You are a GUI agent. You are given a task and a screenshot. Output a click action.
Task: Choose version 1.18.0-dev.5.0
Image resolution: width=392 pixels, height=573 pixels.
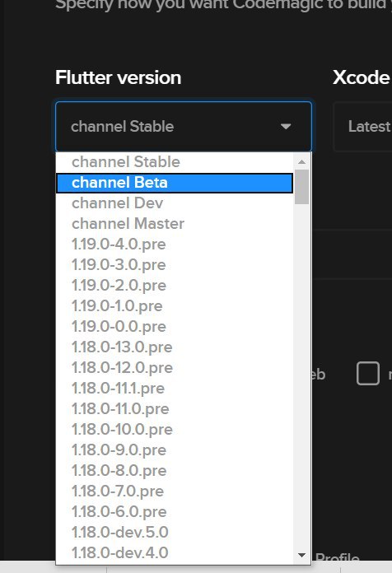click(x=175, y=532)
